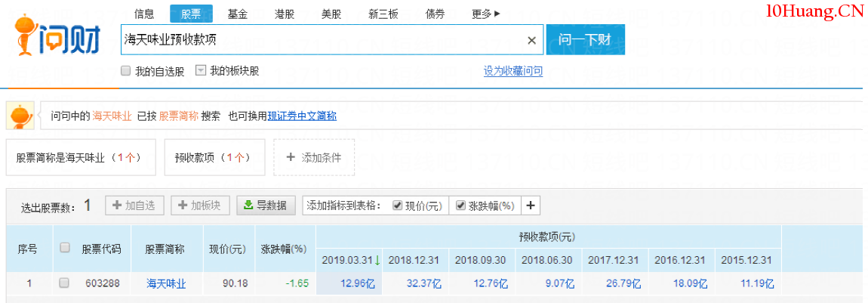Click 9.07亿 value cell

pyautogui.click(x=561, y=284)
